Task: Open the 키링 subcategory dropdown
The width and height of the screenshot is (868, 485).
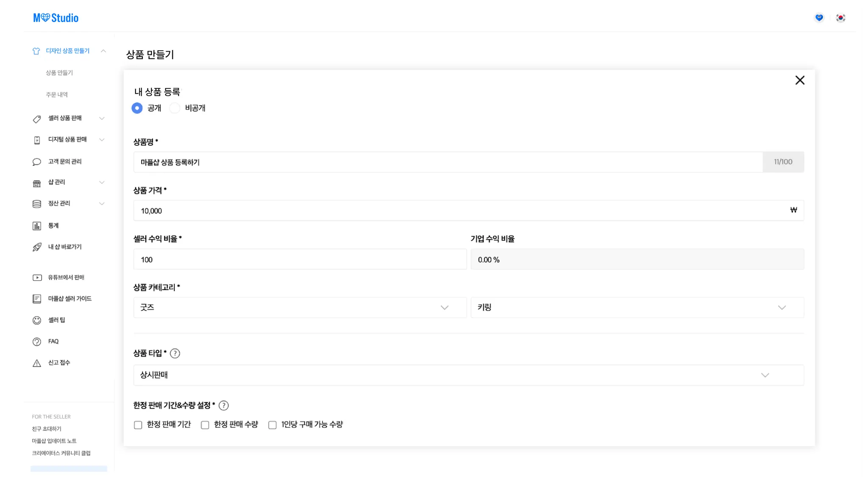Action: (x=637, y=308)
